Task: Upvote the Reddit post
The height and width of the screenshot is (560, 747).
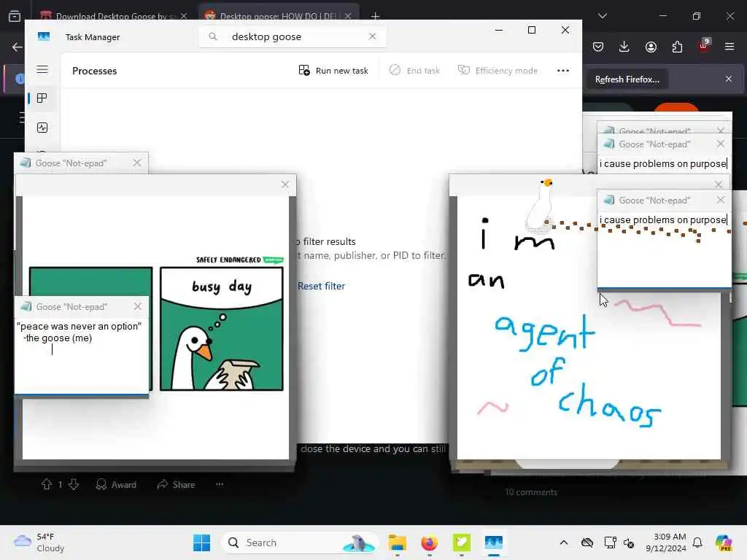Action: 46,485
